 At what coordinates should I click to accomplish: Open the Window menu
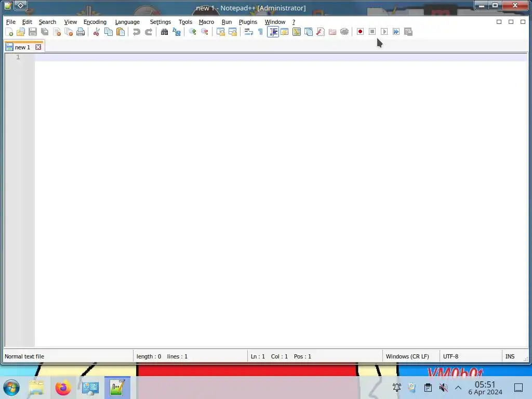pyautogui.click(x=275, y=22)
